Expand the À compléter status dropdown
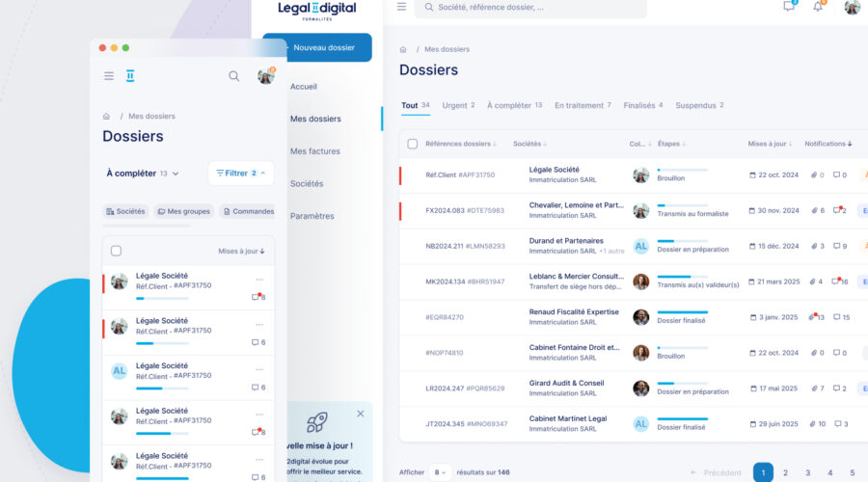This screenshot has width=868, height=482. (x=143, y=174)
